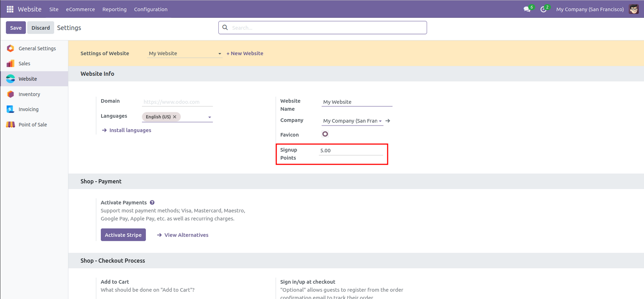Expand the Company selection dropdown
This screenshot has height=299, width=644.
click(x=380, y=121)
